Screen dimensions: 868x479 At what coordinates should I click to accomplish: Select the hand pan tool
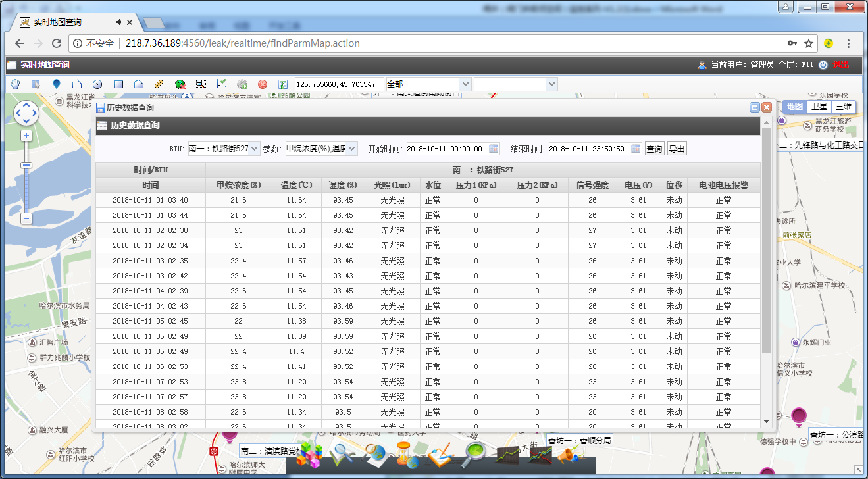tap(16, 84)
